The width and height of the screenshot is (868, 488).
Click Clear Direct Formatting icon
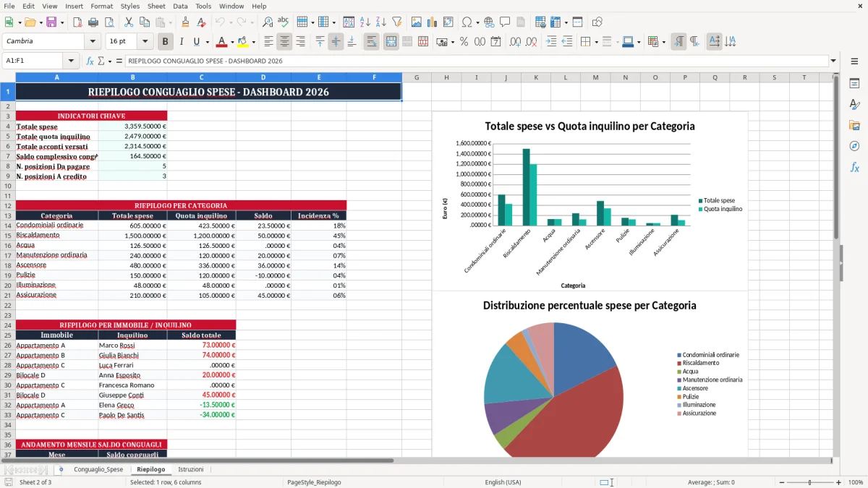pyautogui.click(x=201, y=22)
